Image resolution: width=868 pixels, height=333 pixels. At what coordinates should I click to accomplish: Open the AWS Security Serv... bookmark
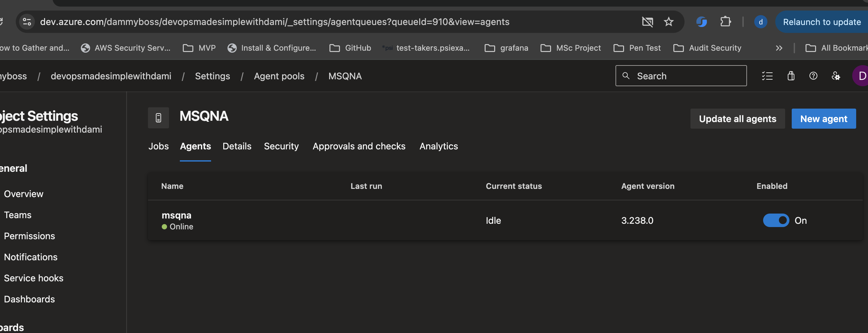[x=126, y=48]
